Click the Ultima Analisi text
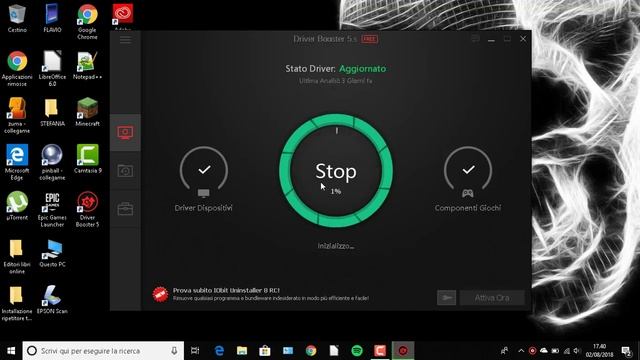Viewport: 640px width, 360px height. [x=336, y=81]
